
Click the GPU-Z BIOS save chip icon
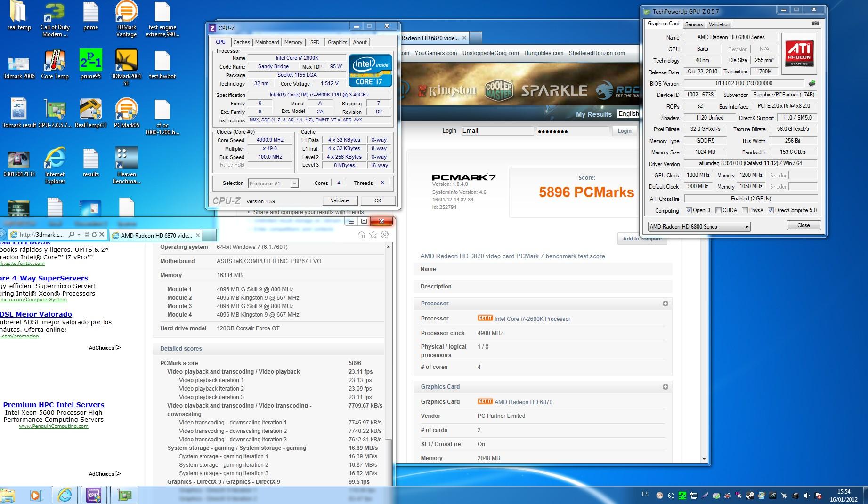click(x=812, y=83)
